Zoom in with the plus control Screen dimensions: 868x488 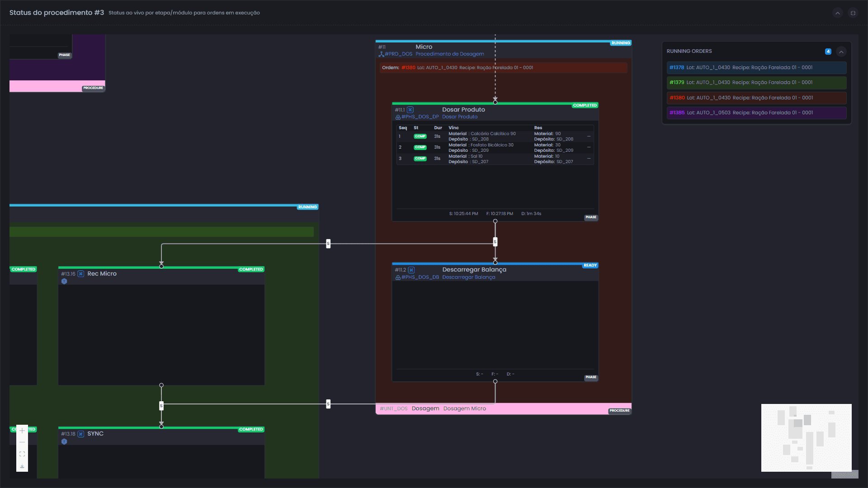coord(22,431)
